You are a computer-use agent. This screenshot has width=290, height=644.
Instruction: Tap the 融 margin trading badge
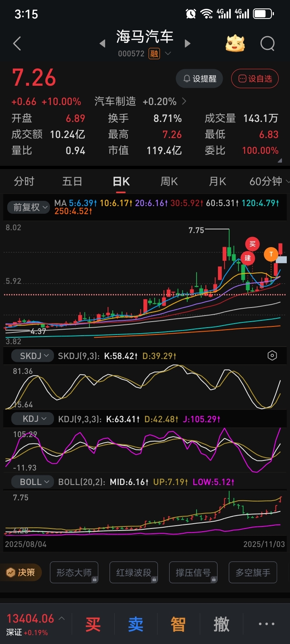click(x=154, y=54)
